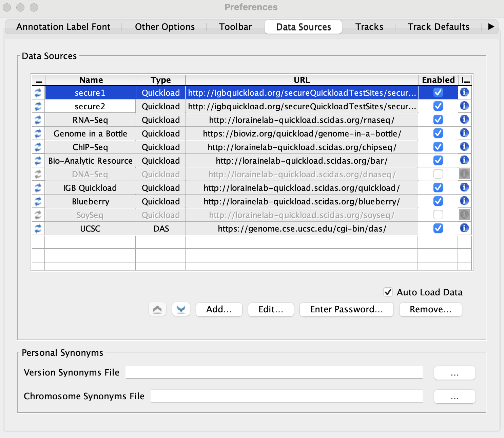Uncheck Enabled for Blueberry

(x=438, y=201)
